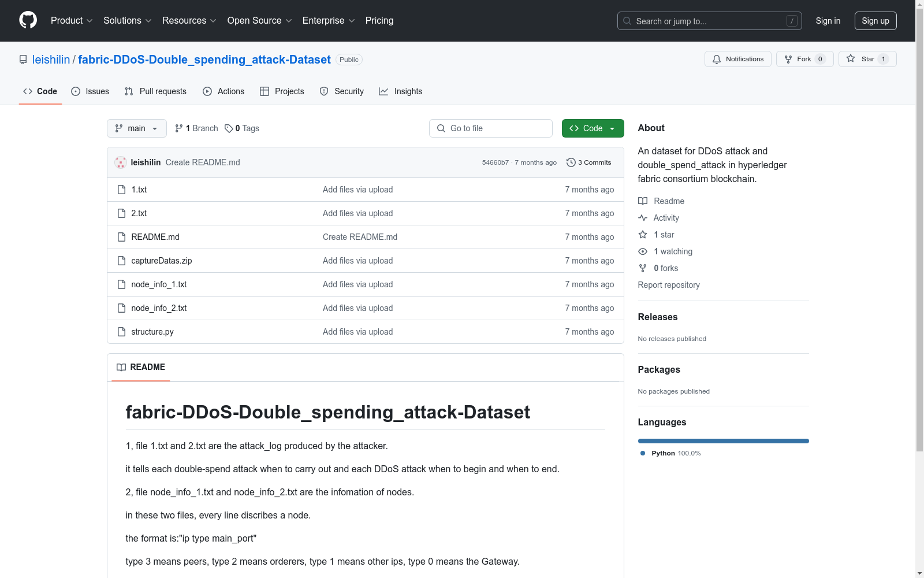Open the structure.py file
The image size is (924, 578).
(152, 332)
